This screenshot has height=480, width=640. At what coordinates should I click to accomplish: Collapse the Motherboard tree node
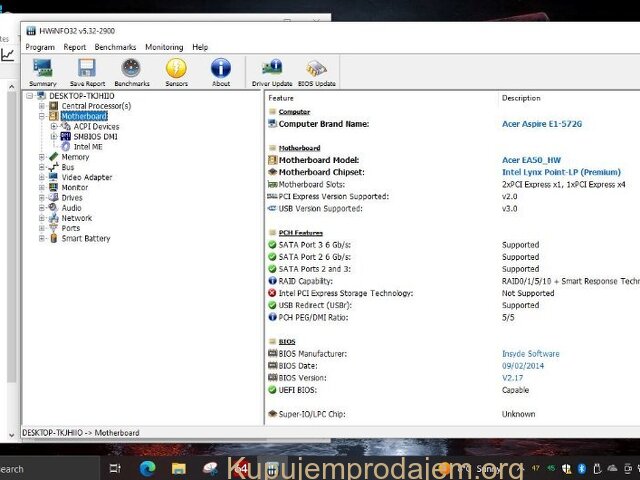pyautogui.click(x=42, y=116)
